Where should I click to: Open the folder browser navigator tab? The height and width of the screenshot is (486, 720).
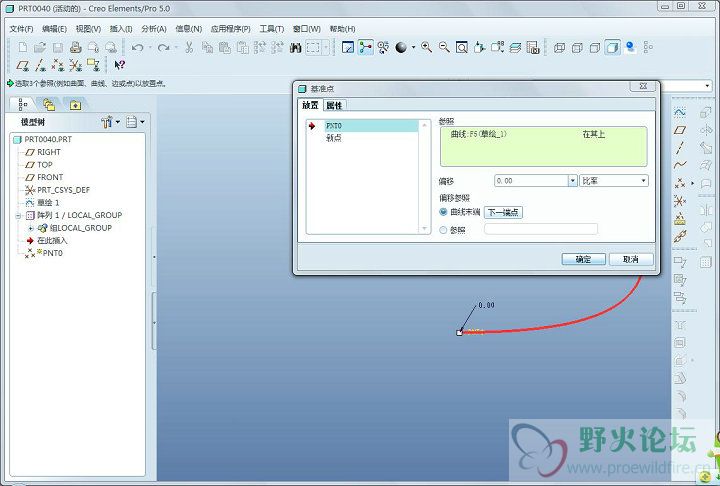[49, 105]
